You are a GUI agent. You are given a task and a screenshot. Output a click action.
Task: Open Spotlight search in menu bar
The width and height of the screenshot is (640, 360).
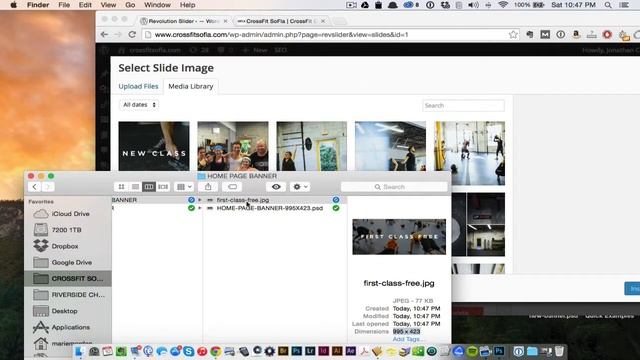click(608, 5)
